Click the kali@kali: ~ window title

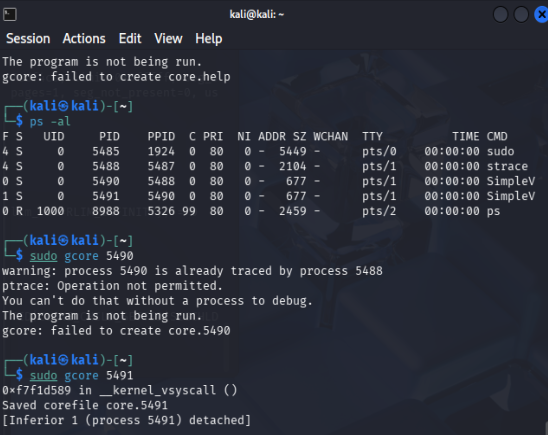point(257,14)
